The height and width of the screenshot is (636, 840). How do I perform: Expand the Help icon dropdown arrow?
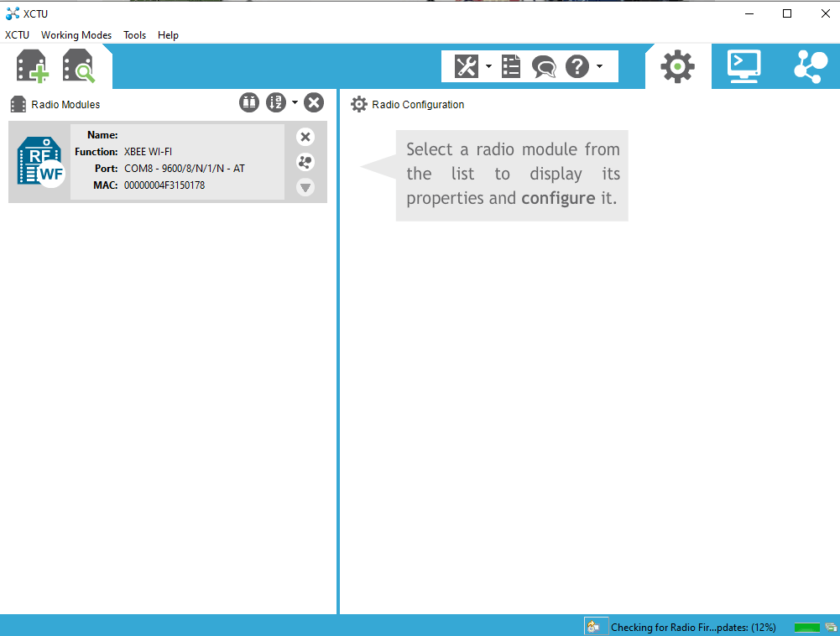[x=599, y=66]
